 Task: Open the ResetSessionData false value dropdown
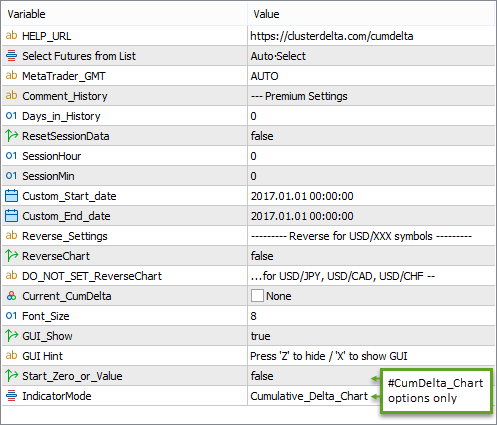click(371, 136)
